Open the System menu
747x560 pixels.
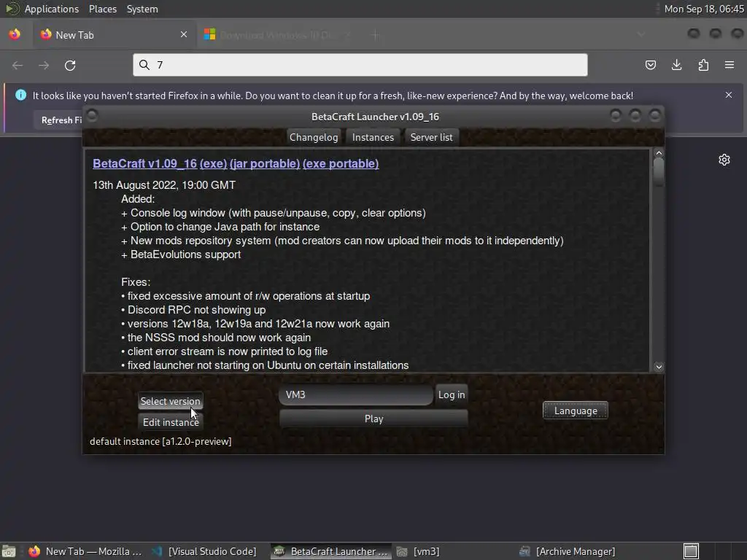pos(142,9)
